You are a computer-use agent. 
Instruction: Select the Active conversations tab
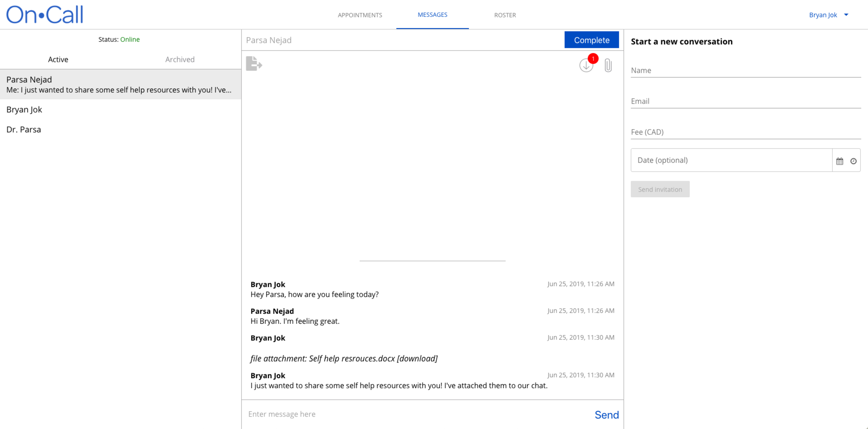[x=58, y=59]
